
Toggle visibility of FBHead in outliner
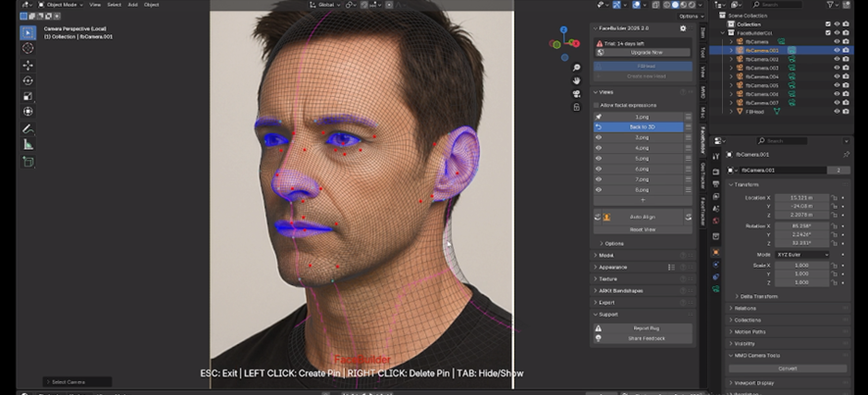pyautogui.click(x=837, y=112)
